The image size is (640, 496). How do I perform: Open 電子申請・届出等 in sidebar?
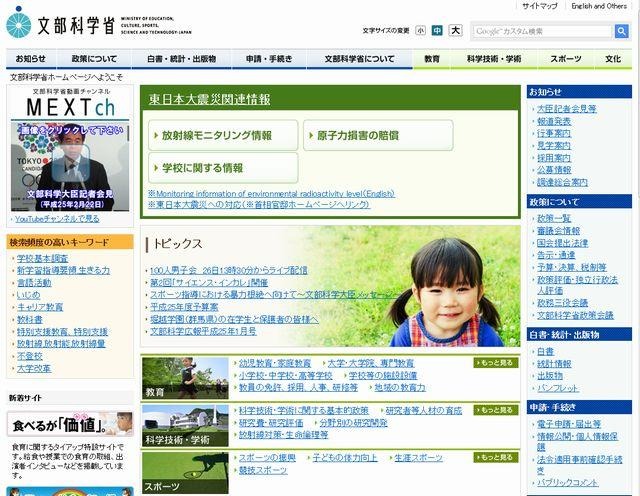[x=569, y=424]
